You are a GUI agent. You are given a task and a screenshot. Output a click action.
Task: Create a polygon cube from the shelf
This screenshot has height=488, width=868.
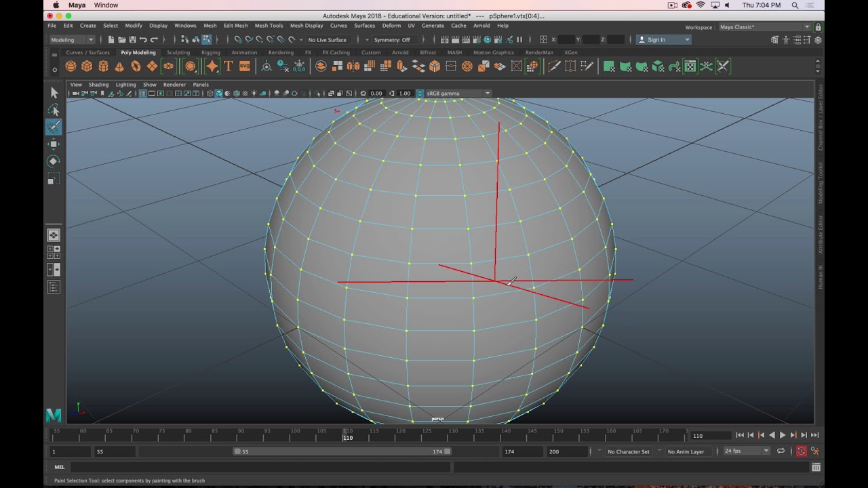(87, 66)
